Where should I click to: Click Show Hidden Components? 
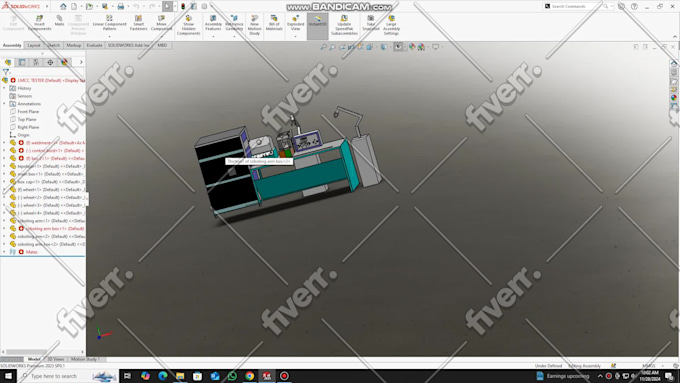click(189, 25)
